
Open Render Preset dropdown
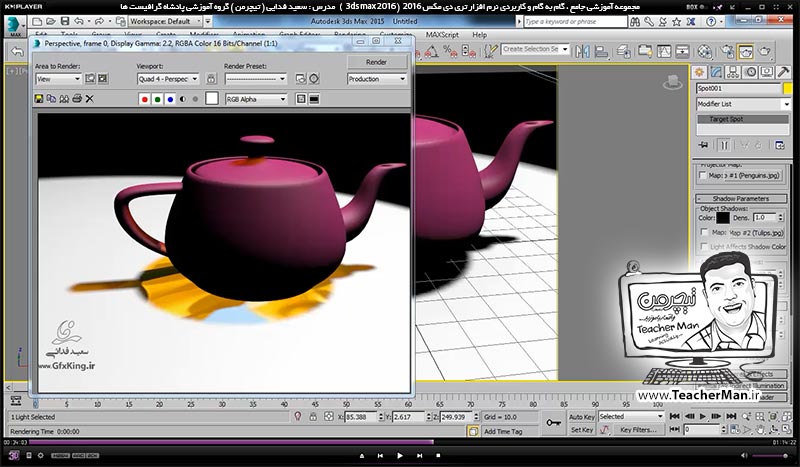pyautogui.click(x=256, y=79)
